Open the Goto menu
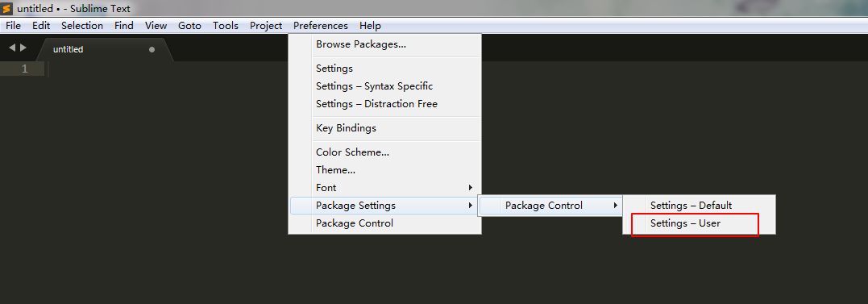 (189, 26)
